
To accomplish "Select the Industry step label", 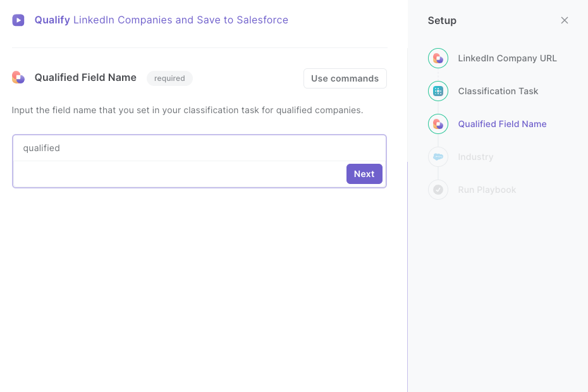I will pyautogui.click(x=475, y=157).
